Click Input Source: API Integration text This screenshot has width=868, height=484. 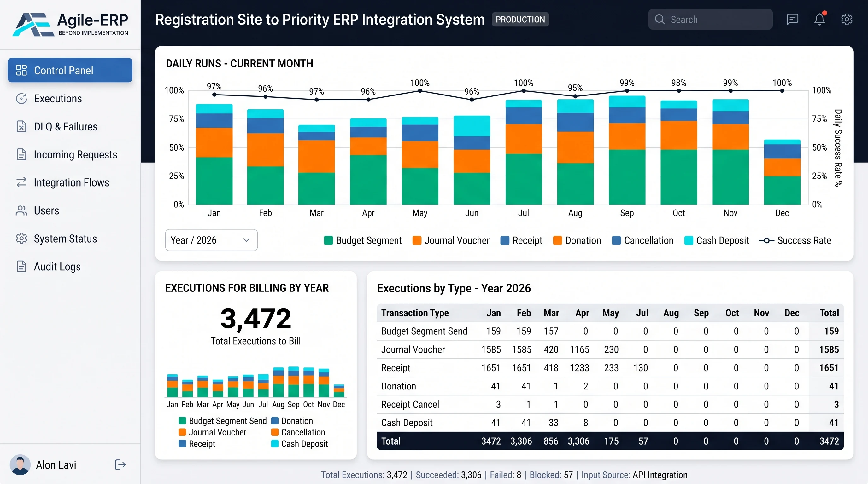click(634, 475)
